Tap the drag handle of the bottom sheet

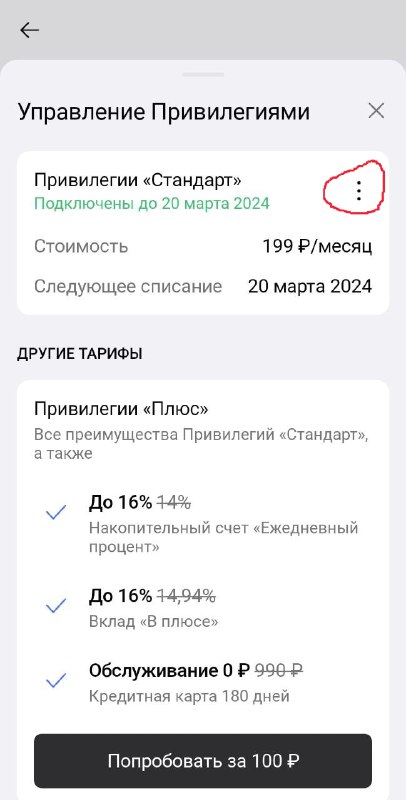pos(203,74)
